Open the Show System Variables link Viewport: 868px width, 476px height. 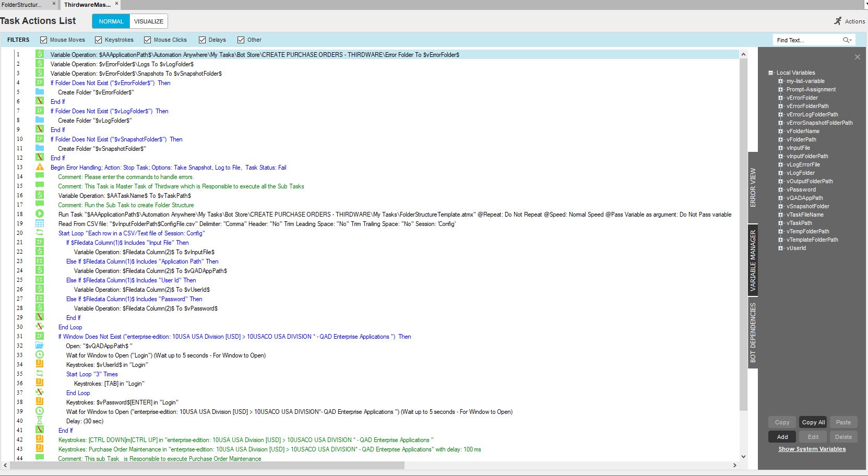coord(812,449)
